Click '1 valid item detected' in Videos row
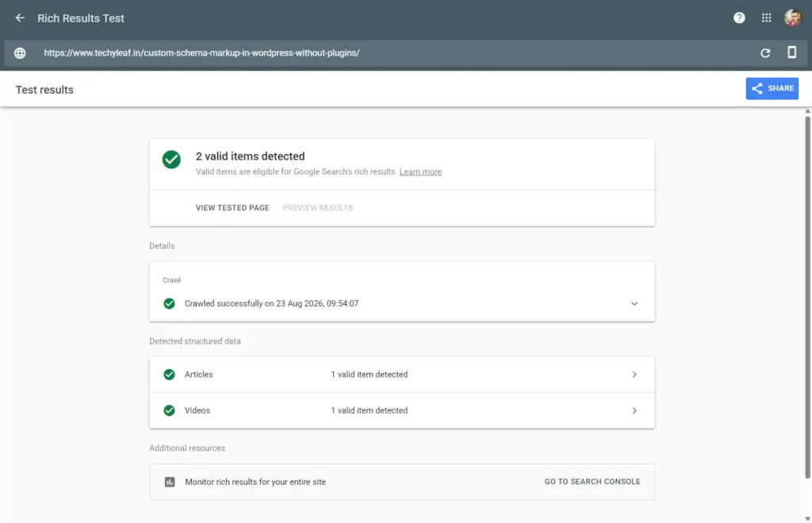The width and height of the screenshot is (812, 523). (370, 410)
